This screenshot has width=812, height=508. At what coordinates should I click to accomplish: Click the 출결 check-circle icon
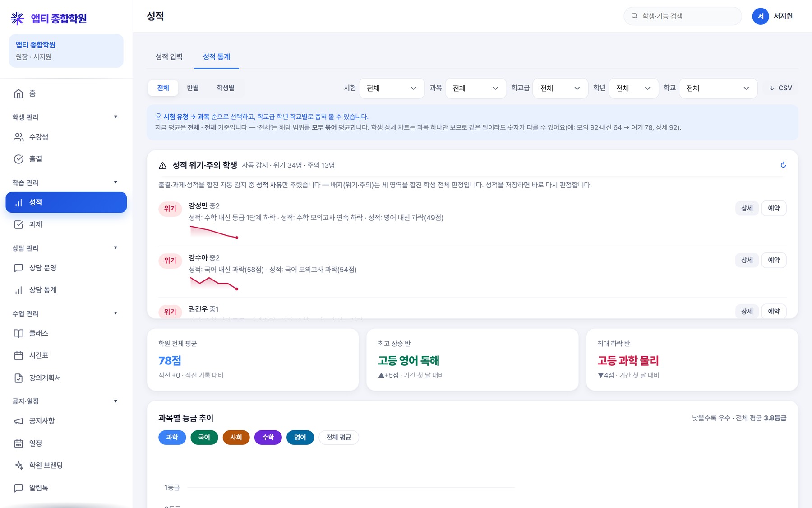18,159
